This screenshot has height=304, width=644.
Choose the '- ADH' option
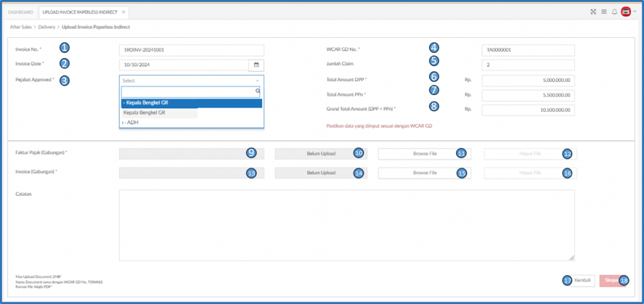[x=191, y=122]
